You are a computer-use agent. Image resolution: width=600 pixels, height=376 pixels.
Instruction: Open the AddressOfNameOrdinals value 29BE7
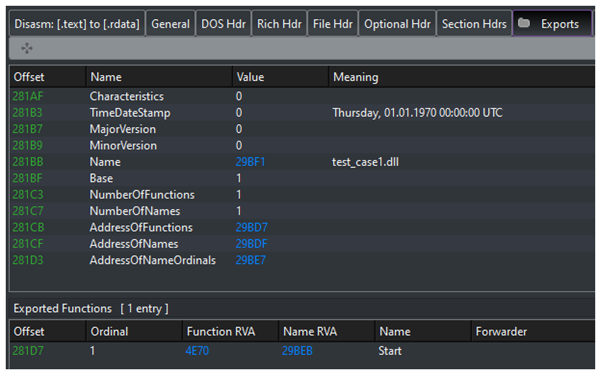point(251,260)
